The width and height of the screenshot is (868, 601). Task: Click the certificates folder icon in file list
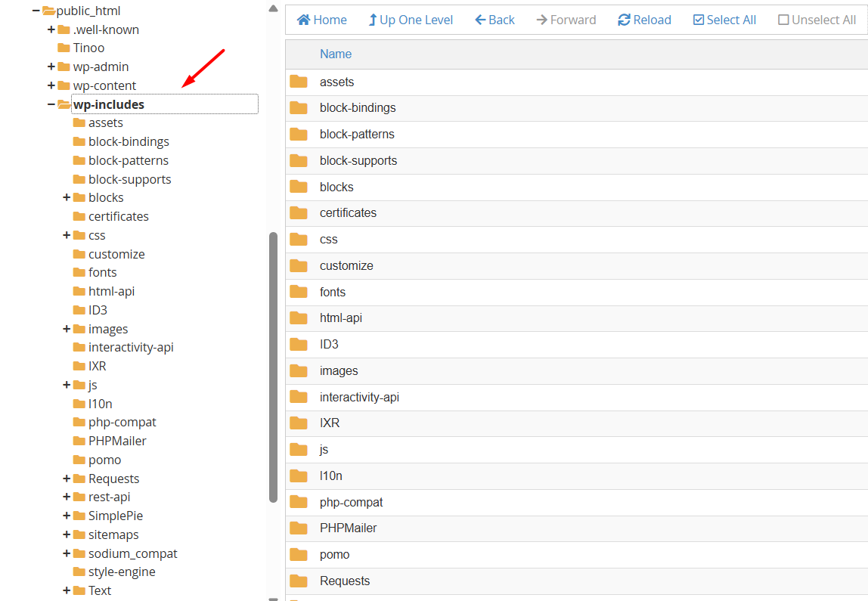299,213
